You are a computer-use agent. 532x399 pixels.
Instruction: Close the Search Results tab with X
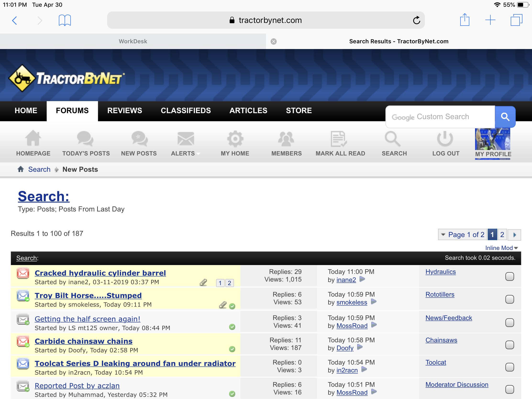coord(273,41)
